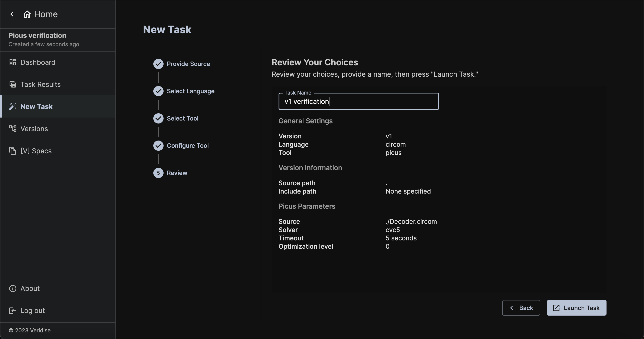Click the back chevron beside Home
This screenshot has width=644, height=339.
(x=12, y=14)
